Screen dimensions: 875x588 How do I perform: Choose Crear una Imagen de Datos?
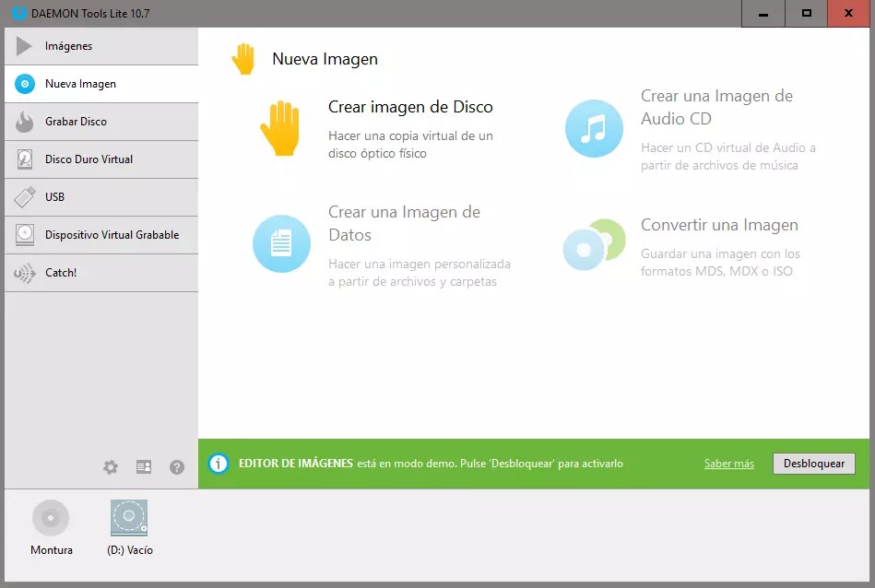tap(404, 223)
